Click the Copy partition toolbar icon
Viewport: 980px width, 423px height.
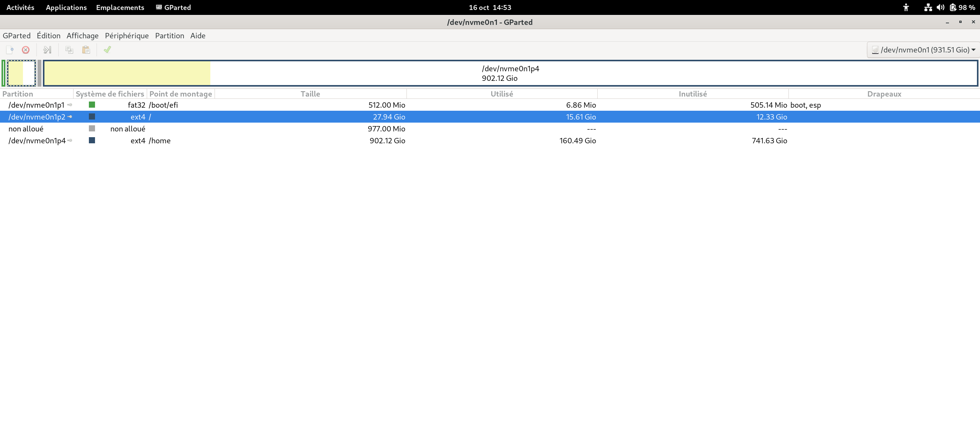point(69,50)
